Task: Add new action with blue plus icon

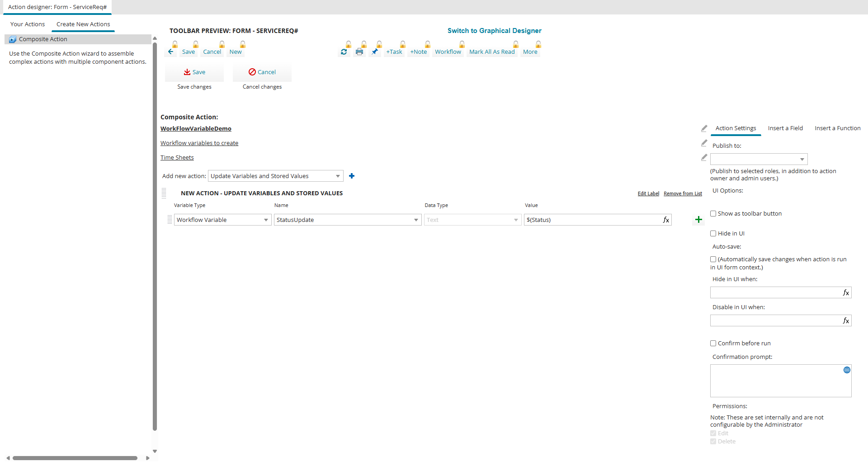Action: point(352,176)
